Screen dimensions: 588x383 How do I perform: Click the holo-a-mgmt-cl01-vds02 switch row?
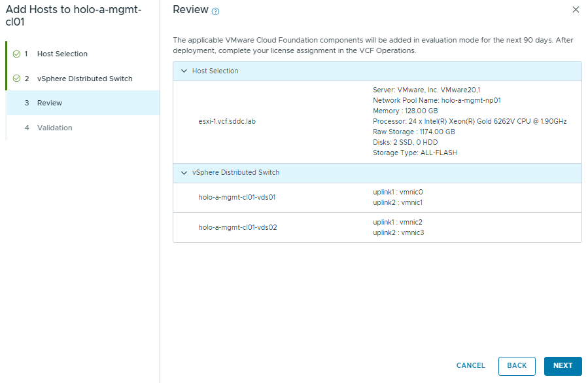click(x=237, y=227)
